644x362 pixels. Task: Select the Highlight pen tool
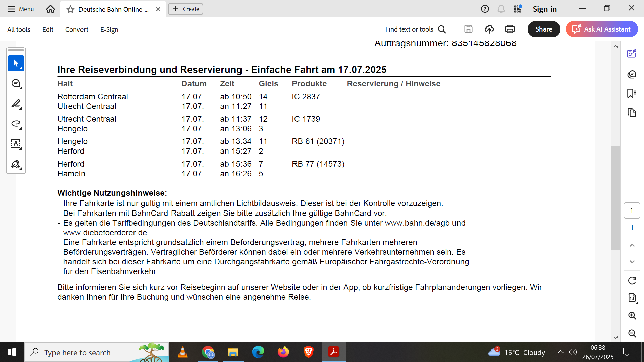pyautogui.click(x=16, y=104)
